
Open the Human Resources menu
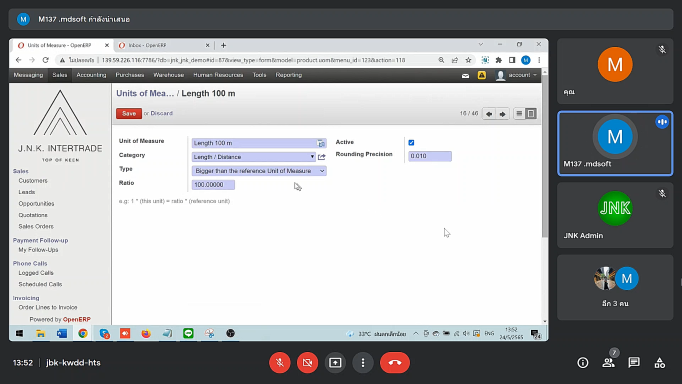pyautogui.click(x=218, y=75)
